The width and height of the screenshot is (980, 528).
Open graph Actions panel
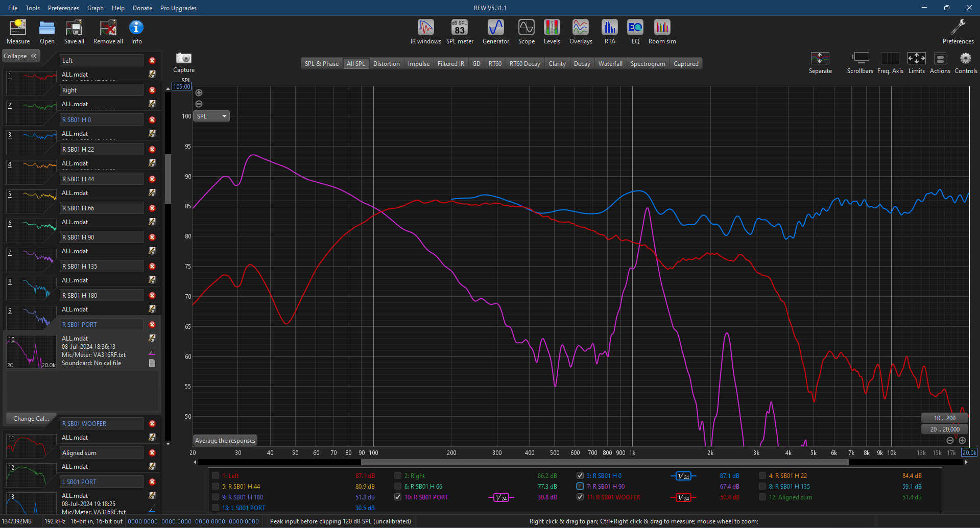click(x=940, y=62)
